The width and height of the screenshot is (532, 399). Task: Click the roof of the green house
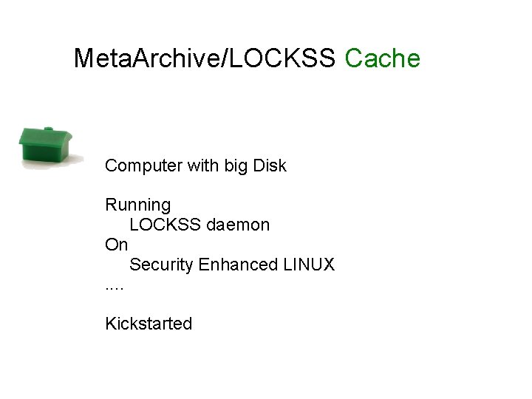tap(44, 136)
